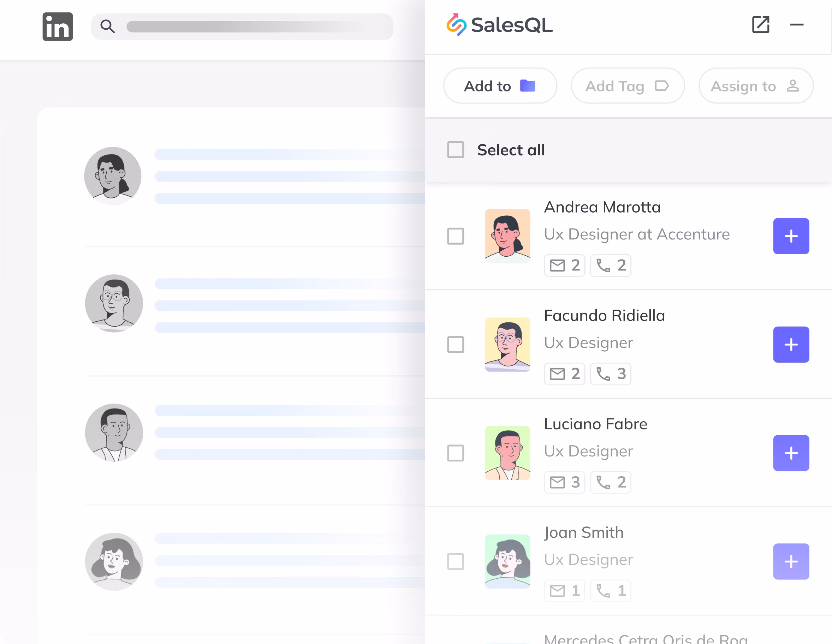The height and width of the screenshot is (644, 832).
Task: Open the Add Tag dropdown
Action: point(628,86)
